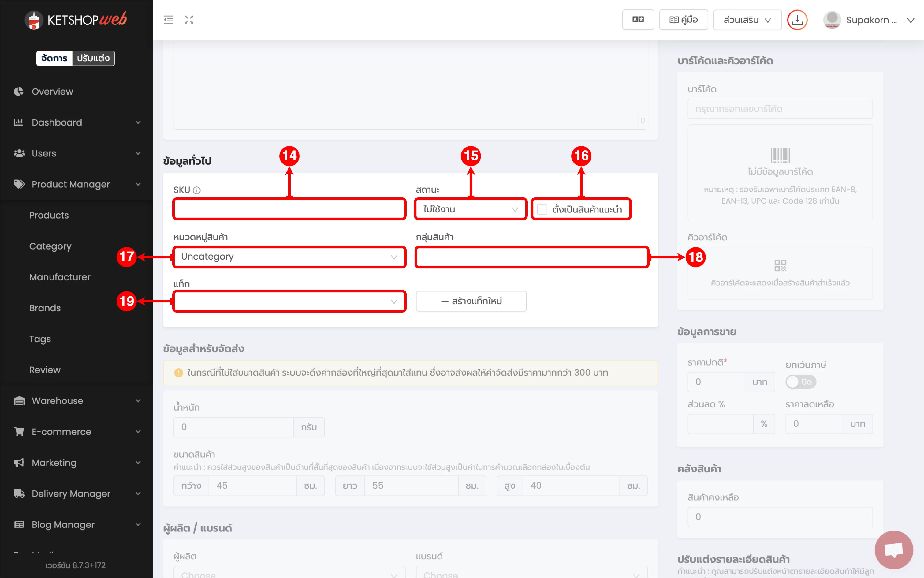Open the แท็ก tags dropdown
The image size is (924, 578).
289,302
